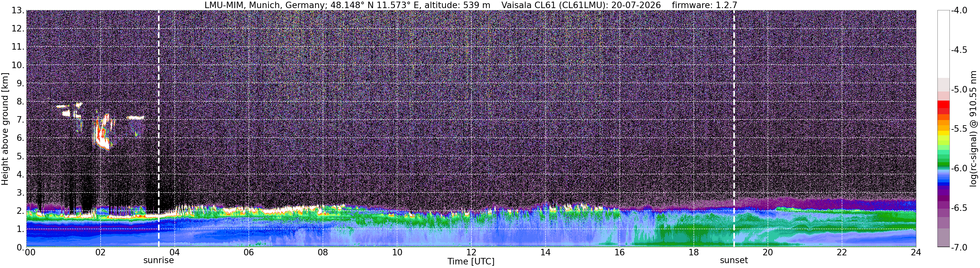Click the height axis tick label 6.

20,138
